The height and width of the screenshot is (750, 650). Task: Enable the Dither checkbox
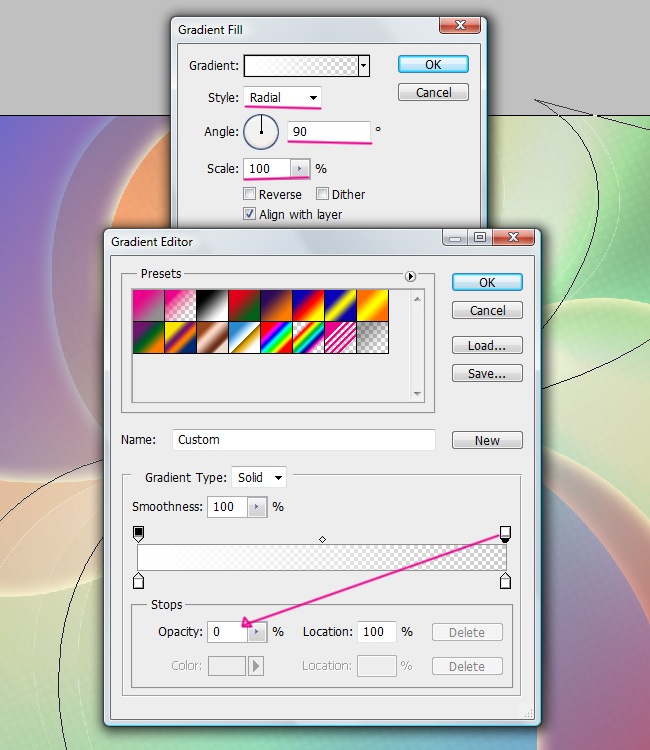(x=323, y=194)
